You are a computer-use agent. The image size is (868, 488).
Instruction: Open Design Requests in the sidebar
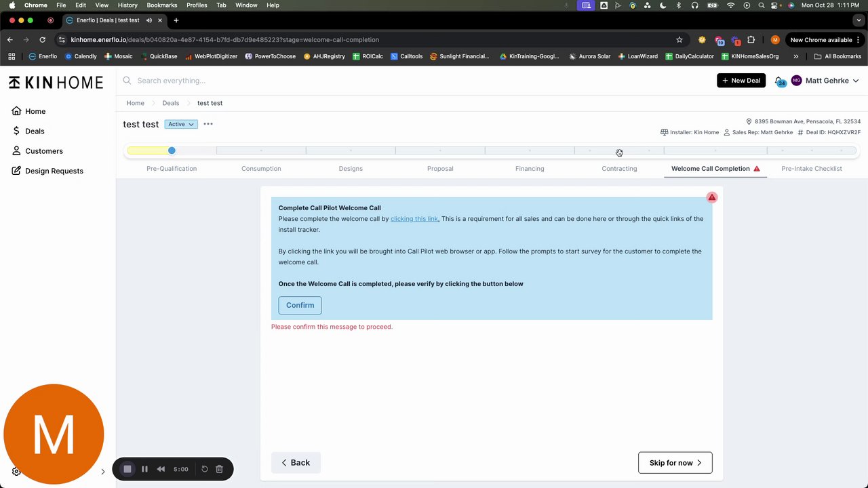(x=54, y=171)
